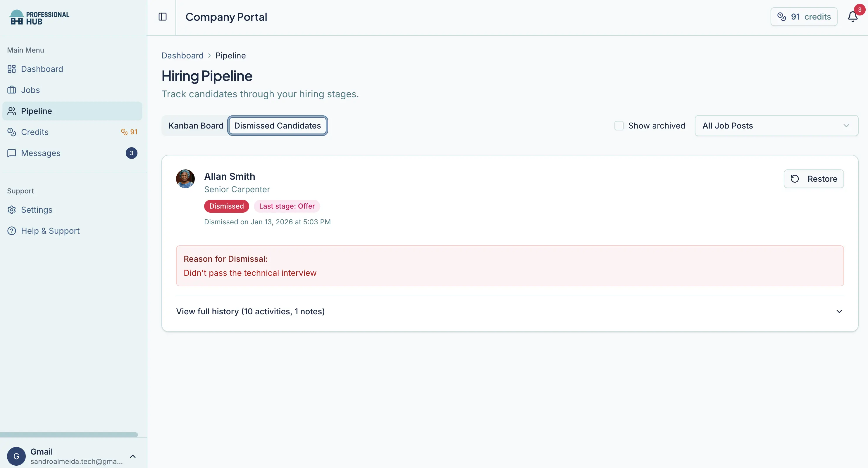The image size is (868, 468).
Task: Go to Jobs in sidebar
Action: pyautogui.click(x=30, y=90)
